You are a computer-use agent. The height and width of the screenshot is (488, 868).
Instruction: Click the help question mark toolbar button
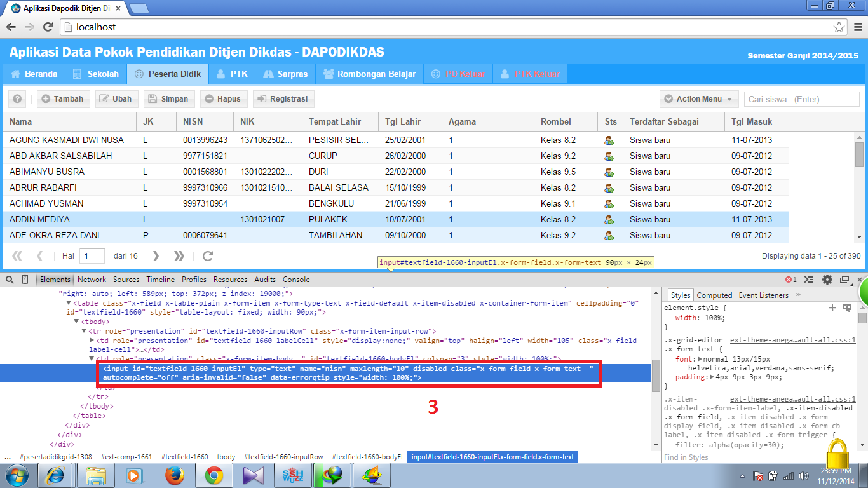17,99
